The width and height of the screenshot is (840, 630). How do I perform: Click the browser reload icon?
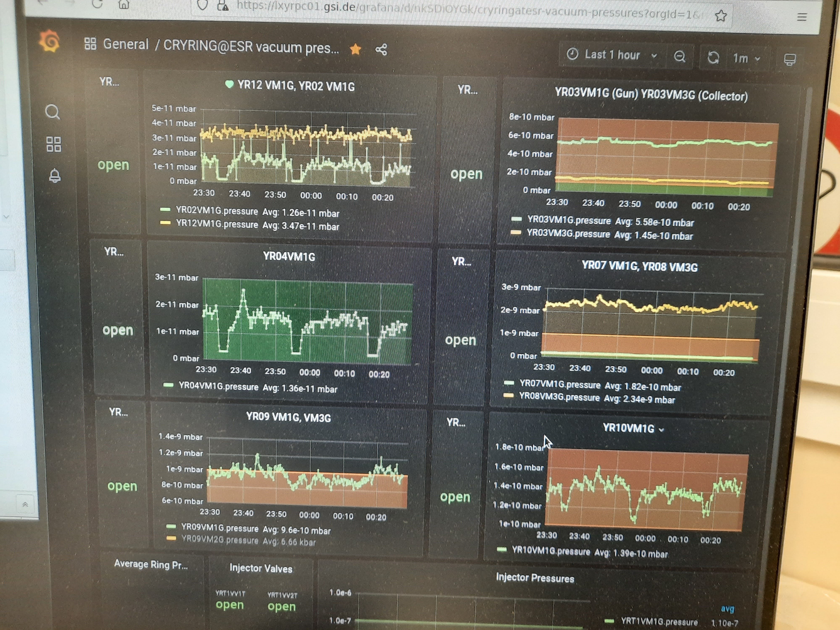(98, 3)
